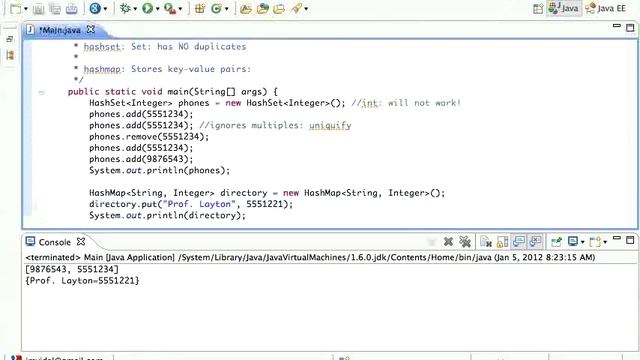Click the Display Selected Console icon
This screenshot has height=360, width=640.
(573, 242)
